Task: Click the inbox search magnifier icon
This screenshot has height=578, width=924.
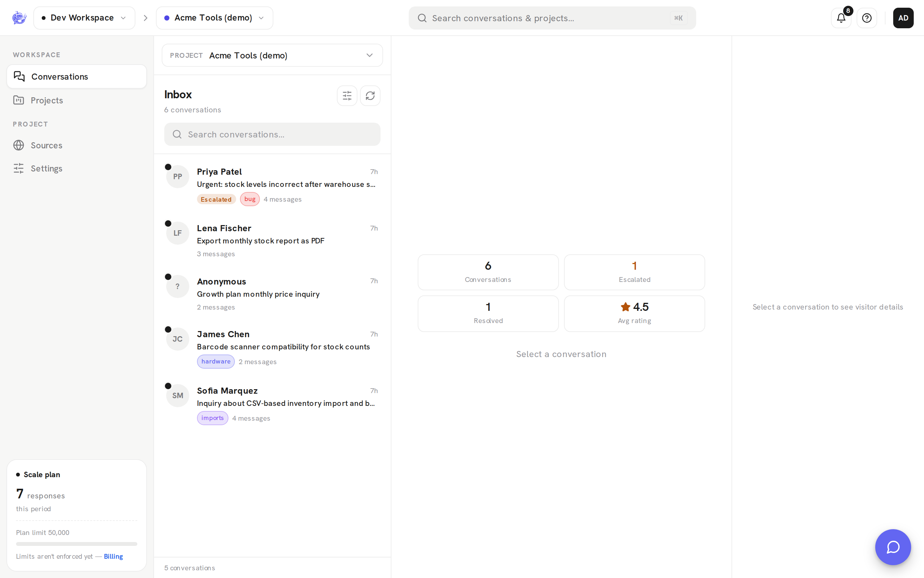Action: pos(177,134)
